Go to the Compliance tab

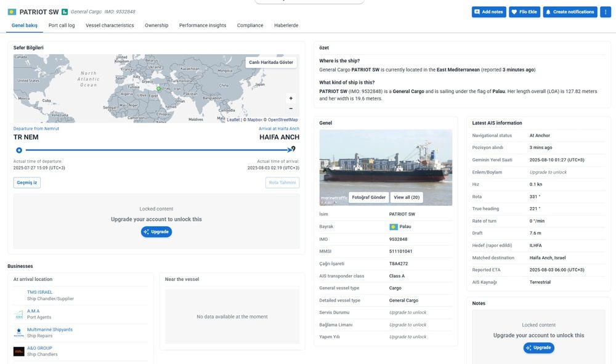[x=250, y=25]
